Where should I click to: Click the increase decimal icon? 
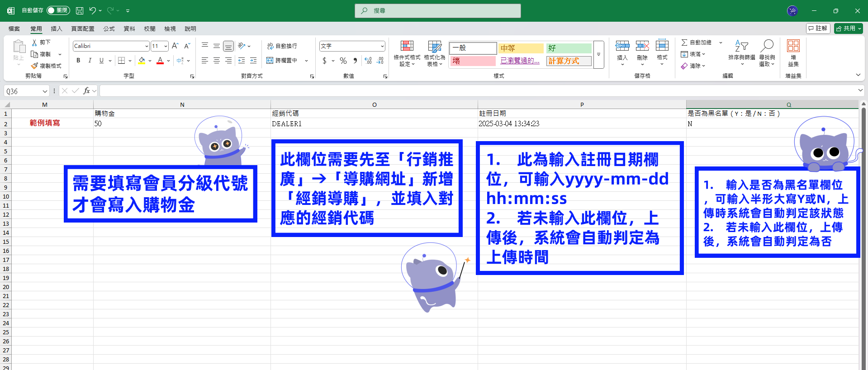pos(368,60)
